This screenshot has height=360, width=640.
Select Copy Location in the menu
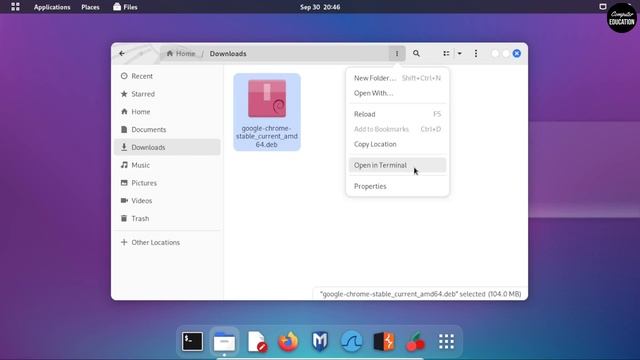[397, 144]
